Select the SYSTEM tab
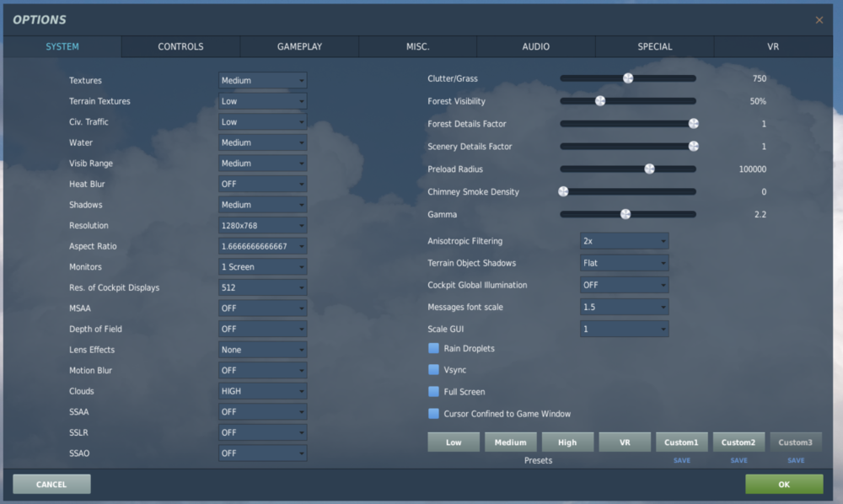Viewport: 843px width, 504px height. coord(62,46)
